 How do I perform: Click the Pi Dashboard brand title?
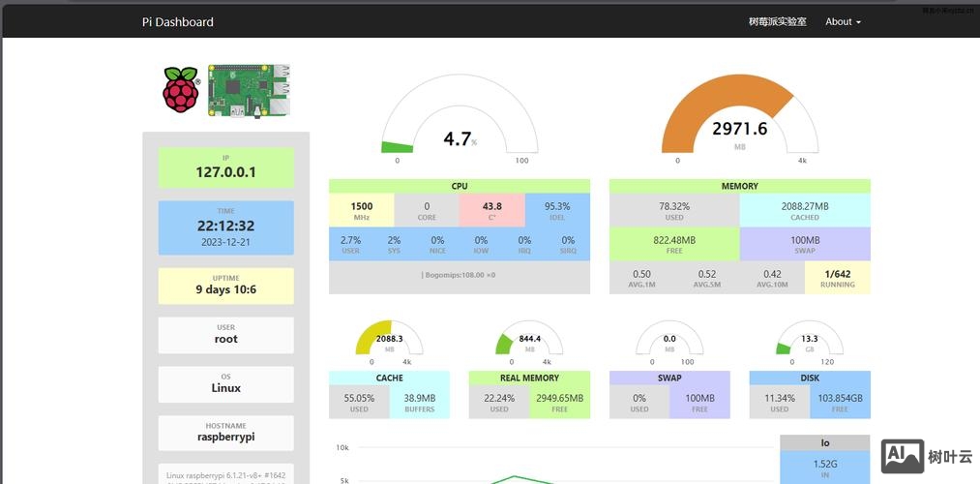click(x=178, y=21)
